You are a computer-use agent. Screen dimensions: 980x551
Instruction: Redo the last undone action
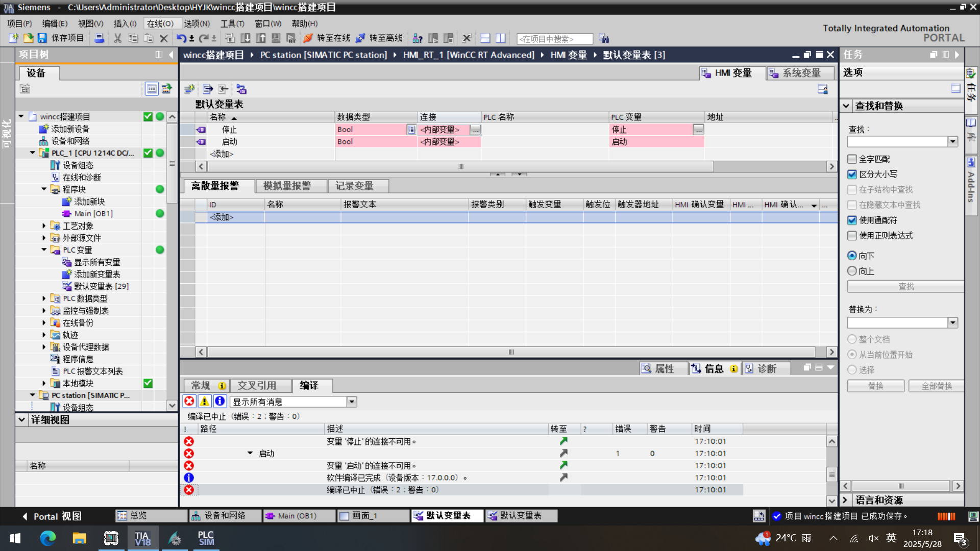click(x=204, y=38)
